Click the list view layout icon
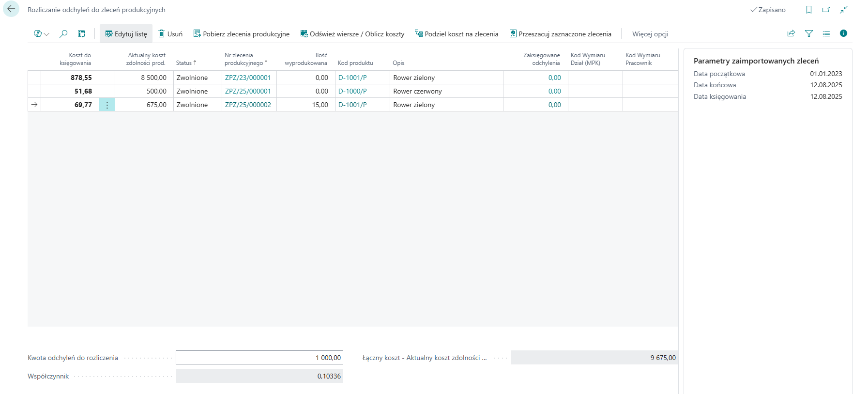This screenshot has height=394, width=868. (826, 33)
